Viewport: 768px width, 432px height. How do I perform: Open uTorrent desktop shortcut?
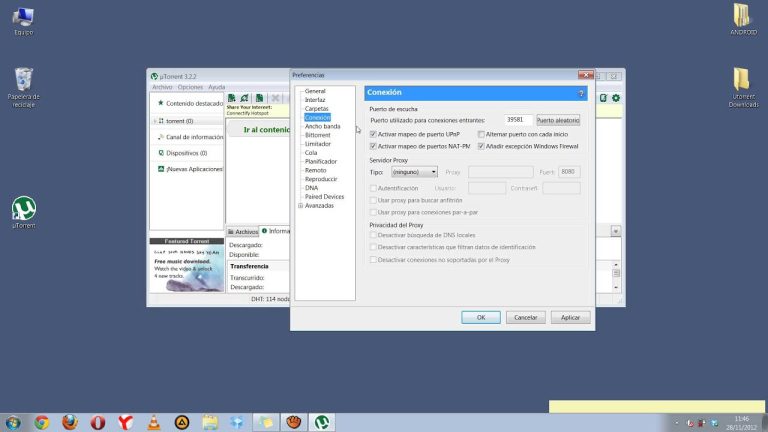[24, 212]
